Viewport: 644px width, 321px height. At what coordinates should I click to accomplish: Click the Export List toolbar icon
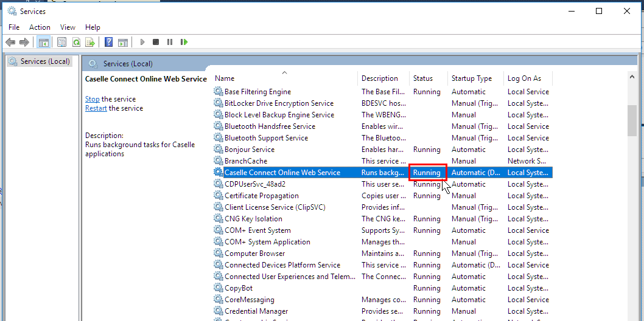tap(90, 42)
